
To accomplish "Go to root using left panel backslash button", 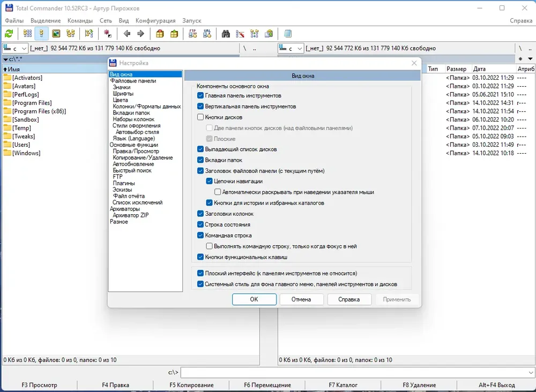I will tap(245, 49).
